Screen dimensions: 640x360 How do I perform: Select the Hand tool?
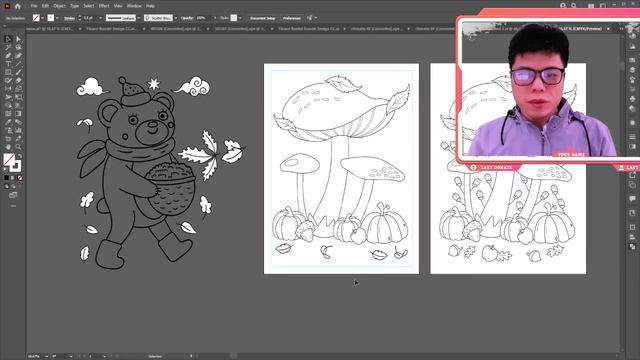[x=8, y=147]
